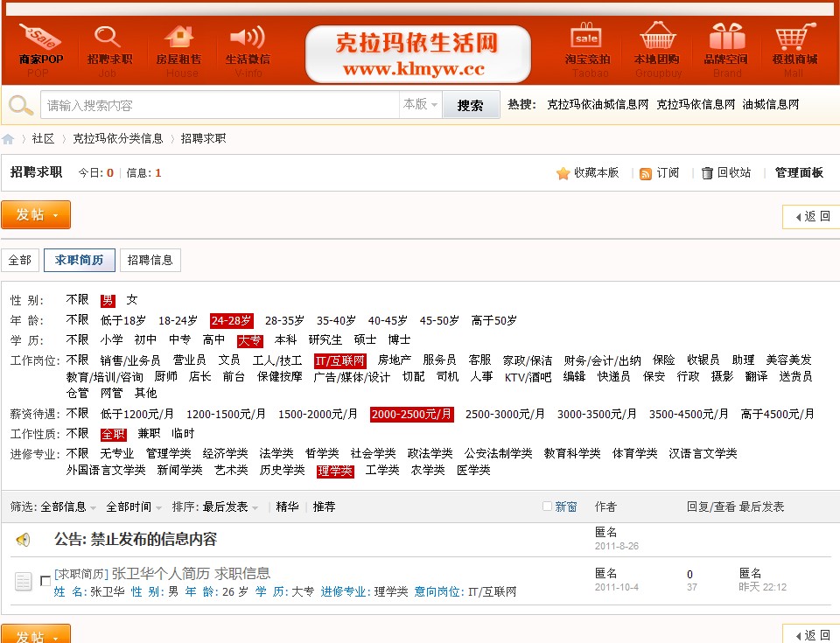Click the search text input field
This screenshot has width=840, height=643.
coord(219,105)
